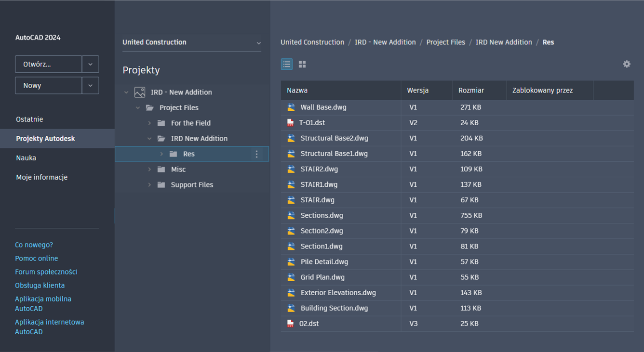
Task: Sort by the Rozmiar column header
Action: tap(479, 90)
